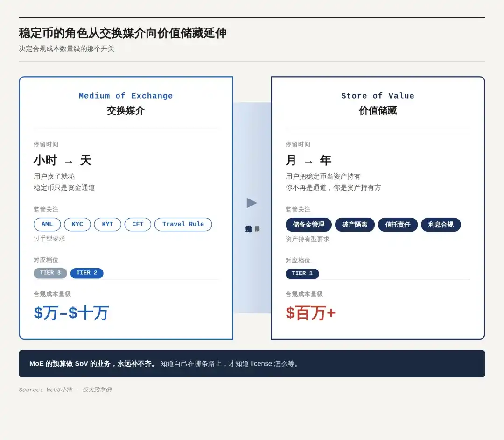Click the TIER 3 badge

pos(50,273)
